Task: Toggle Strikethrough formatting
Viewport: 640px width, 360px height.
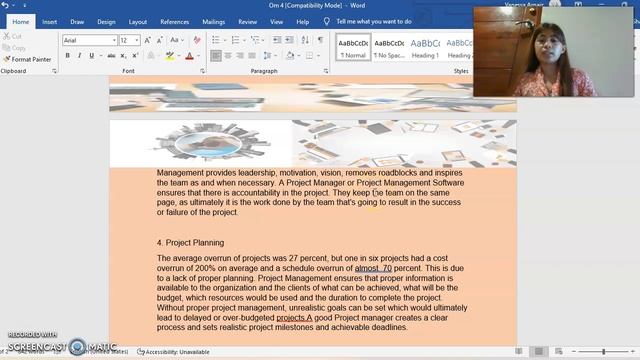Action: point(111,56)
